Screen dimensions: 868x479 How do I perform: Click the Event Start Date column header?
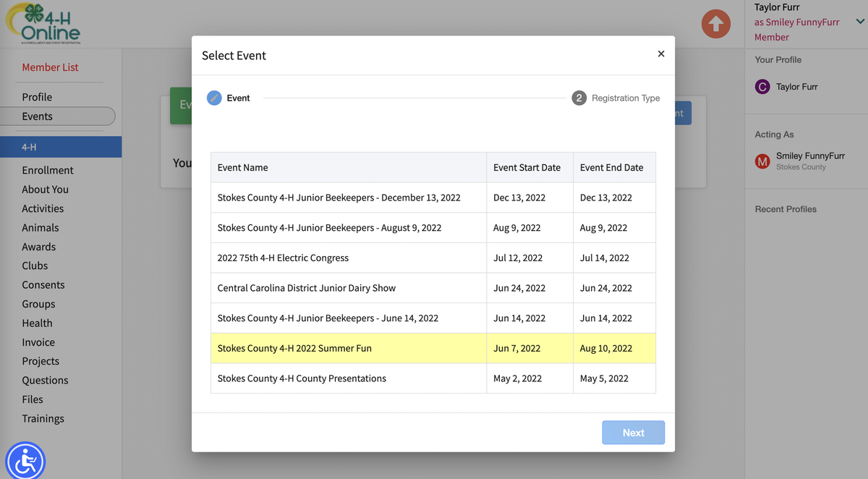pyautogui.click(x=527, y=167)
